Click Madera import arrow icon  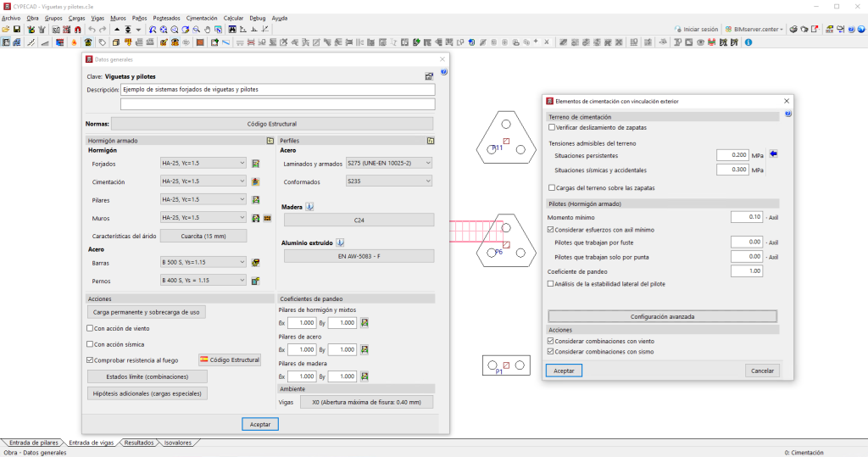309,207
